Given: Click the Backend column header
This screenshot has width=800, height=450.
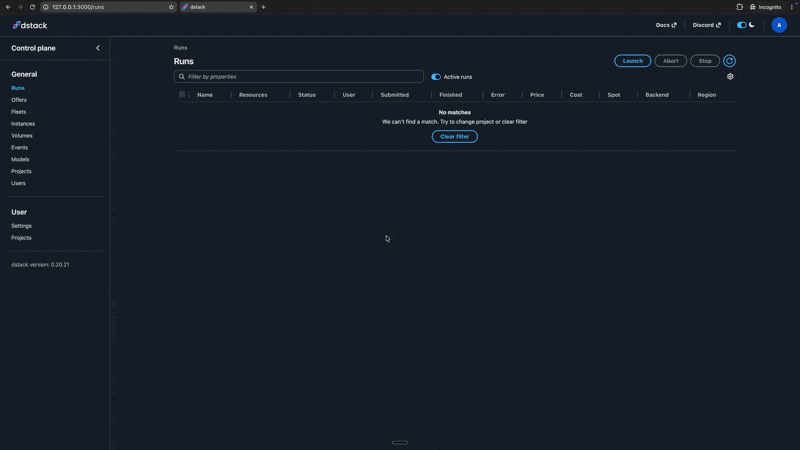Looking at the screenshot, I should tap(657, 95).
